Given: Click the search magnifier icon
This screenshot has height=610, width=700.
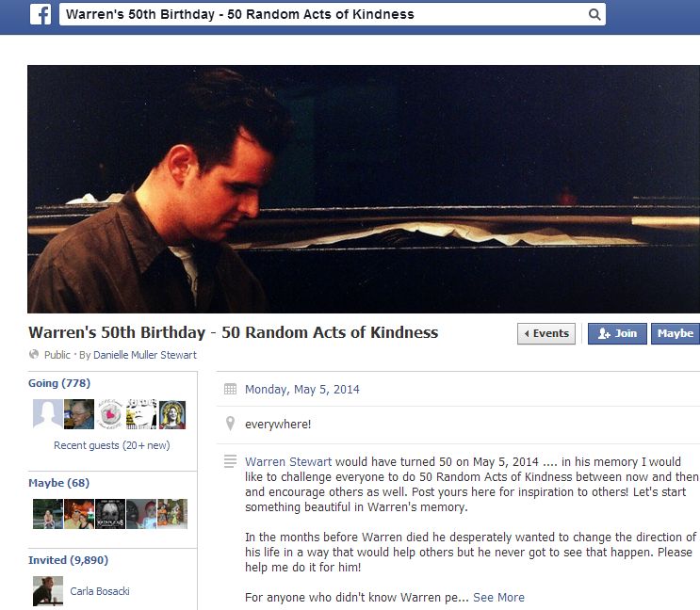Looking at the screenshot, I should tap(594, 14).
